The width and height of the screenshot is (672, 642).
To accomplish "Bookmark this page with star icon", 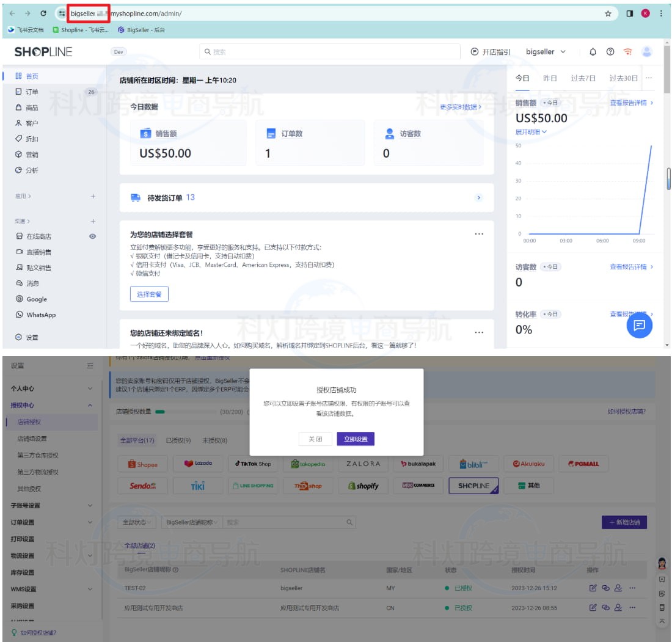I will click(608, 13).
